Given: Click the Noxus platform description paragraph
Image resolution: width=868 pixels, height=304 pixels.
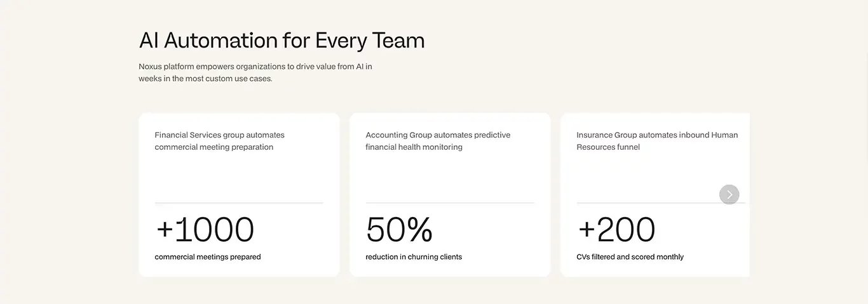Looking at the screenshot, I should 255,72.
